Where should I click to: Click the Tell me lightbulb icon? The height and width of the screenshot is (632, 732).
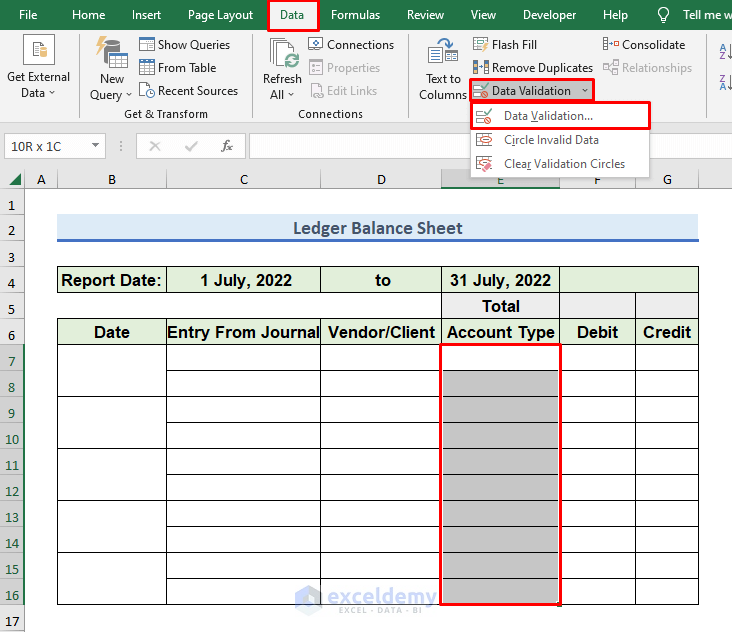point(663,15)
